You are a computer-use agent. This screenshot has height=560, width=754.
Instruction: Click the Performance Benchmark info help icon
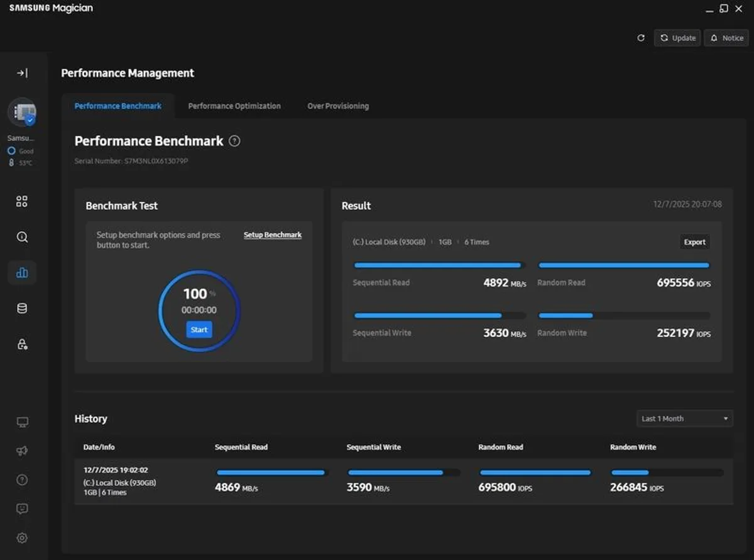[234, 141]
